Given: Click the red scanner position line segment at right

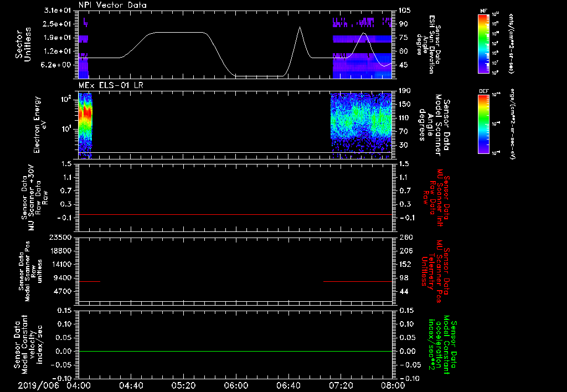Looking at the screenshot, I should click(358, 281).
